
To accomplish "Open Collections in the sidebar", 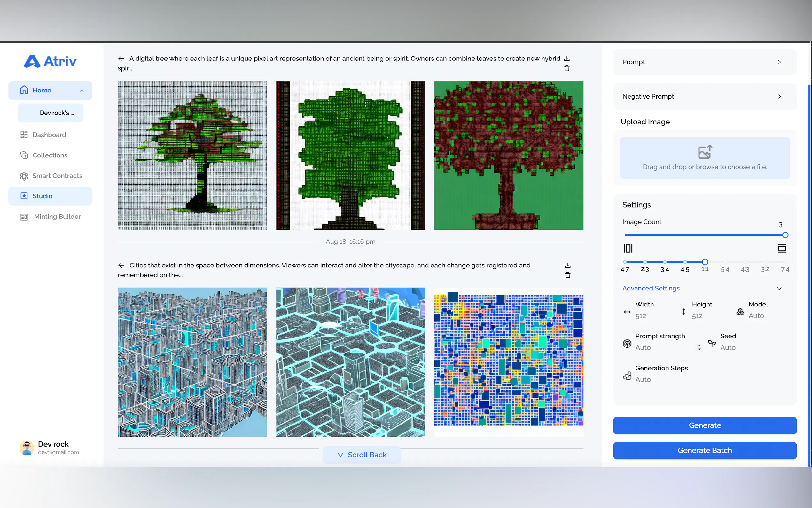I will pos(50,155).
